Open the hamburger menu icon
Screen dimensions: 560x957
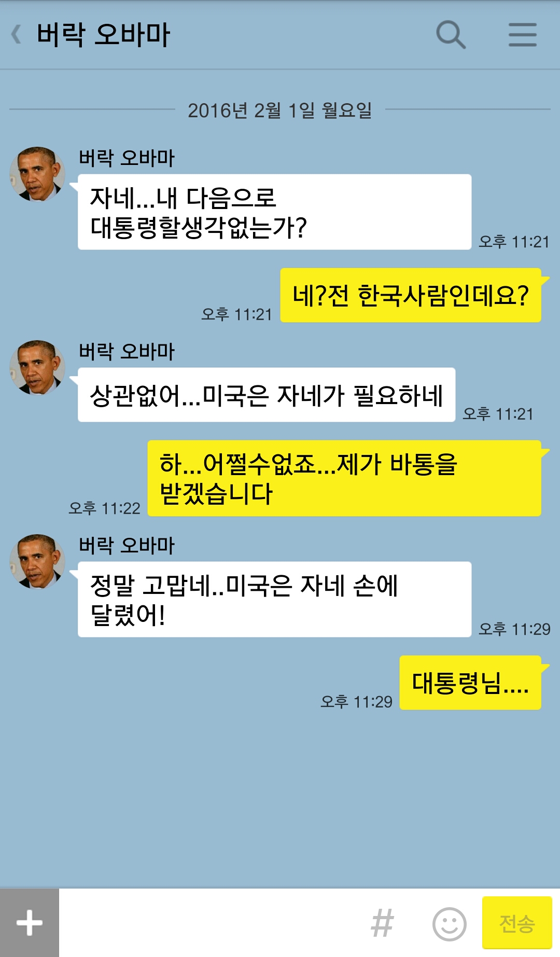[x=522, y=35]
